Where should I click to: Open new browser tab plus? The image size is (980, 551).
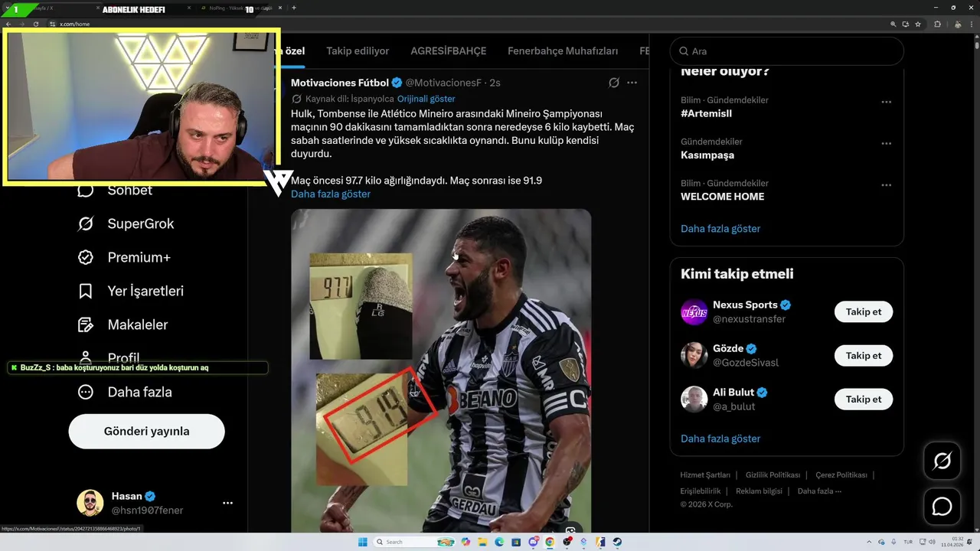294,8
